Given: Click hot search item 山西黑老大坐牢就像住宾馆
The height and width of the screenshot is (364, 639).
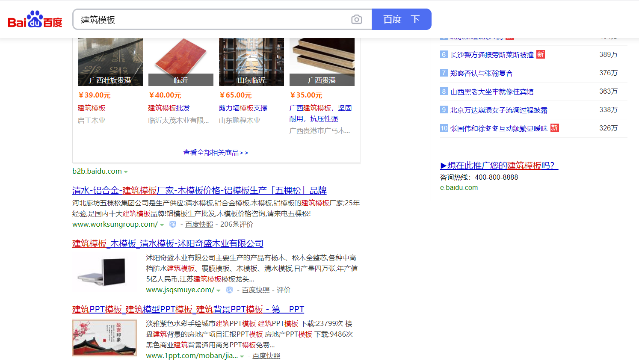Looking at the screenshot, I should [491, 92].
